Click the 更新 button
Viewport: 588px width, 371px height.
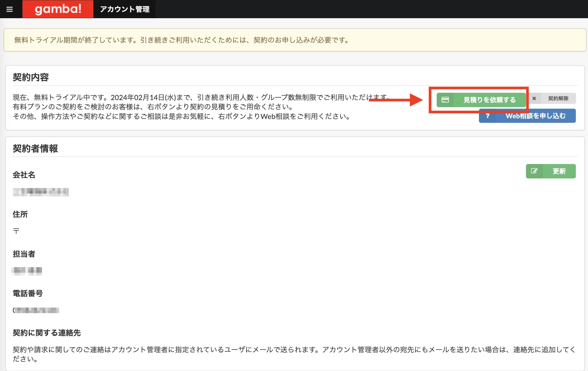(x=551, y=171)
